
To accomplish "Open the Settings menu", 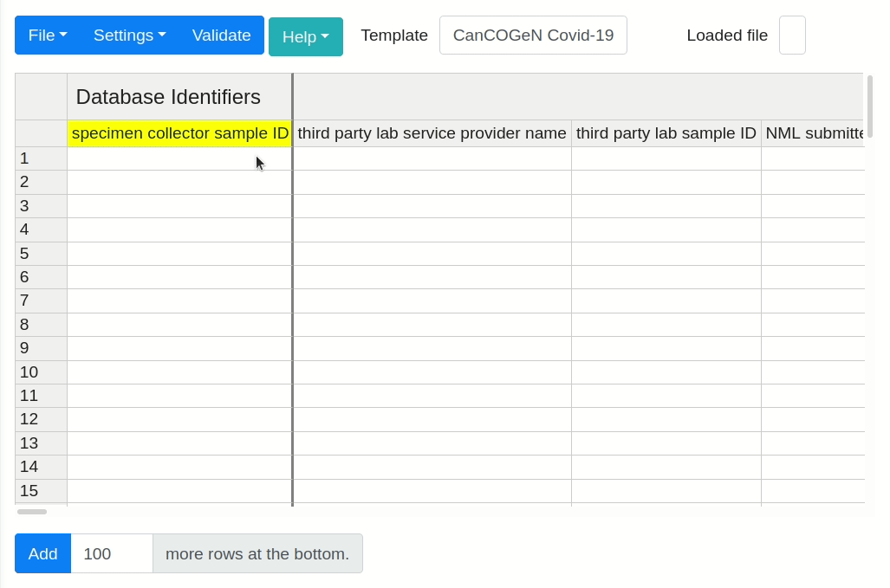I will (128, 36).
